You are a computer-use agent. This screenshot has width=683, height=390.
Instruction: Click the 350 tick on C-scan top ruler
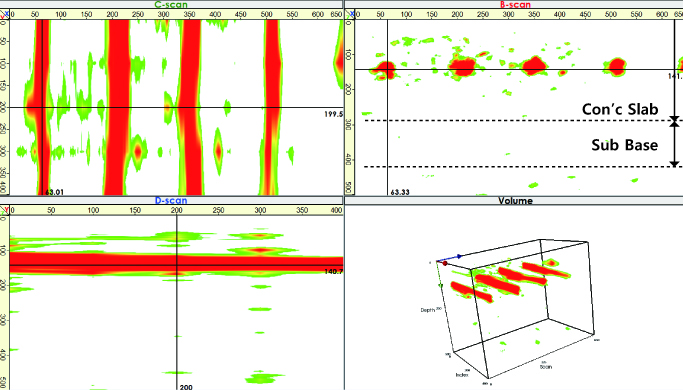click(189, 14)
